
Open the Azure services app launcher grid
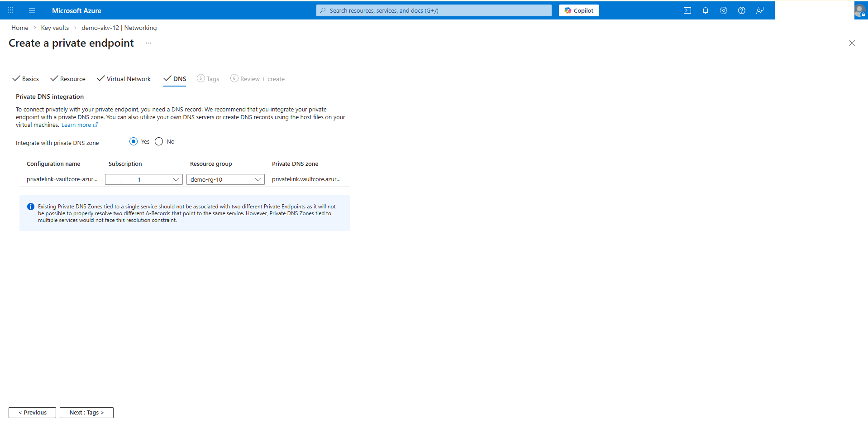(10, 10)
